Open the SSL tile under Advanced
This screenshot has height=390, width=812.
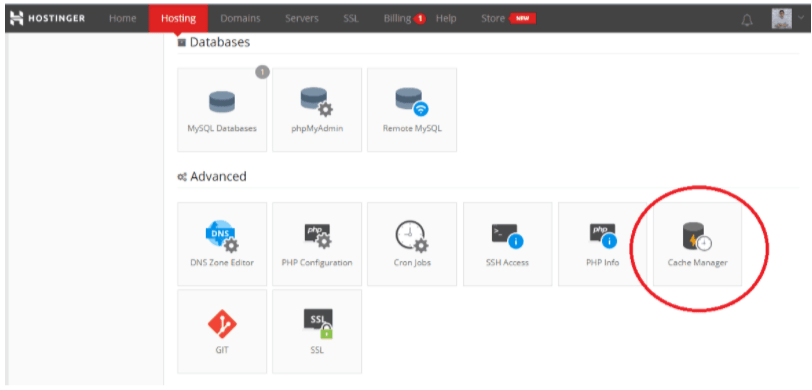click(317, 331)
